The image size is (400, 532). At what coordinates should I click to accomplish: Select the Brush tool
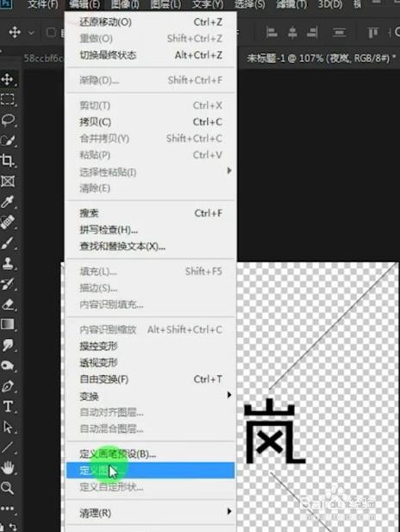[x=8, y=243]
